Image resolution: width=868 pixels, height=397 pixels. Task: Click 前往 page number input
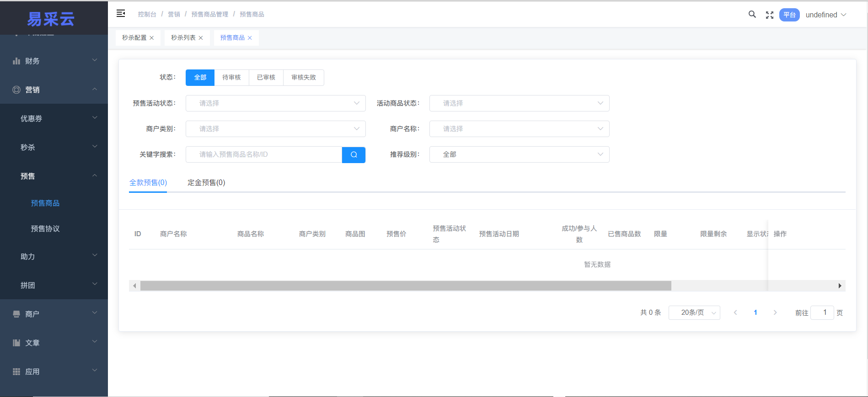(822, 312)
